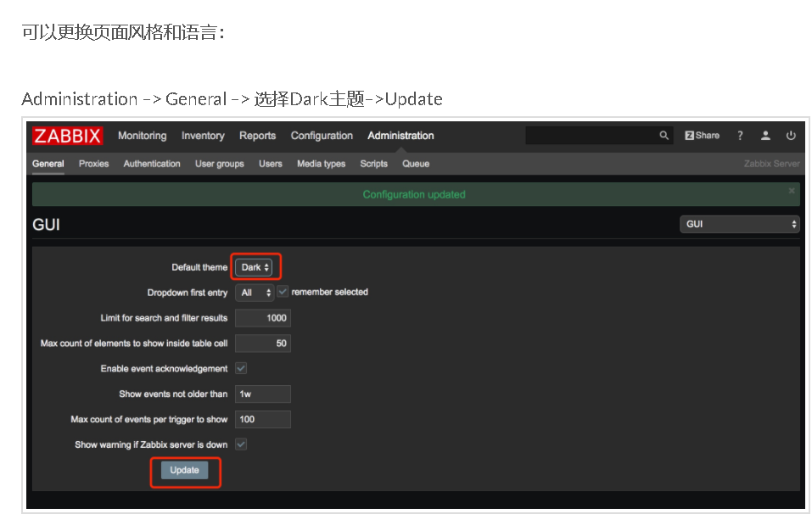812x514 pixels.
Task: Click the Max count of events field 100
Action: tap(263, 419)
